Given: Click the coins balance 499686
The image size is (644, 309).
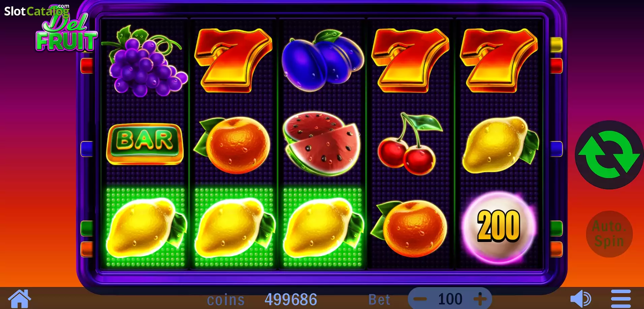Looking at the screenshot, I should (291, 299).
